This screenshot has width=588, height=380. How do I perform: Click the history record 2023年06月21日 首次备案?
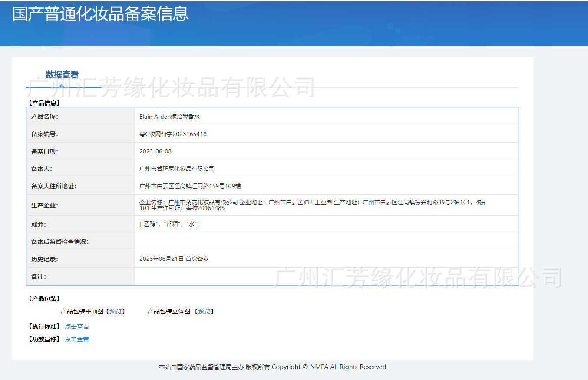pos(174,259)
